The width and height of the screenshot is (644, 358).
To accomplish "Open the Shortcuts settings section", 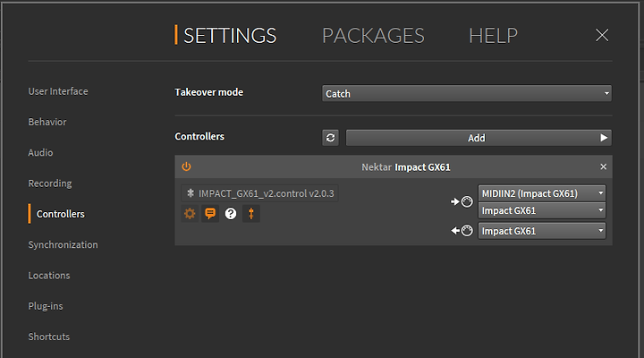I will 49,337.
